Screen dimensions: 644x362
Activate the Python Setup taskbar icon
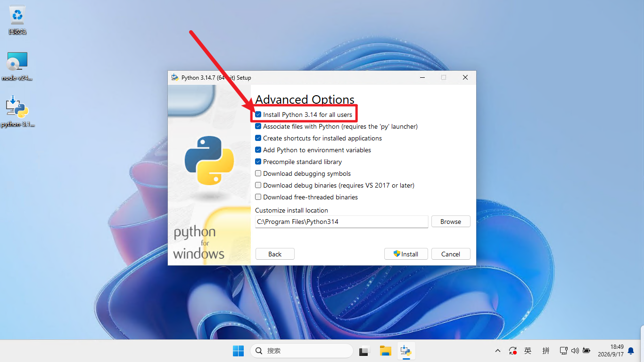(406, 351)
